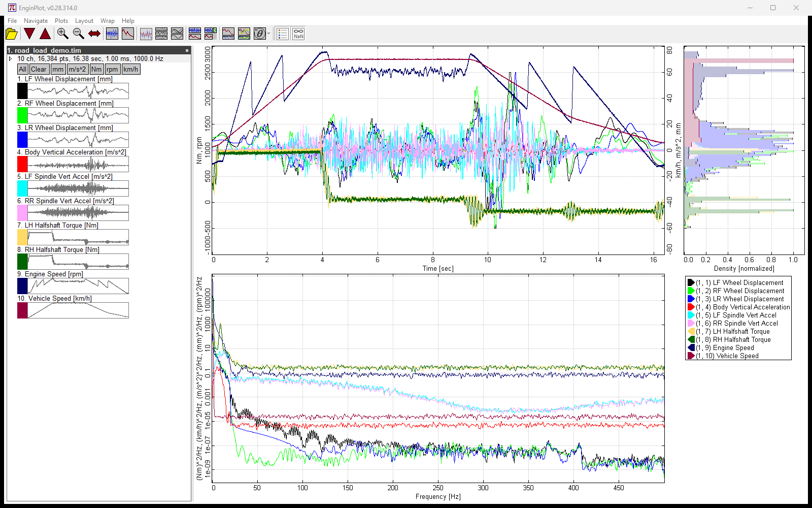This screenshot has height=508, width=812.
Task: Zoom in with the magnifier plus icon
Action: tap(63, 34)
